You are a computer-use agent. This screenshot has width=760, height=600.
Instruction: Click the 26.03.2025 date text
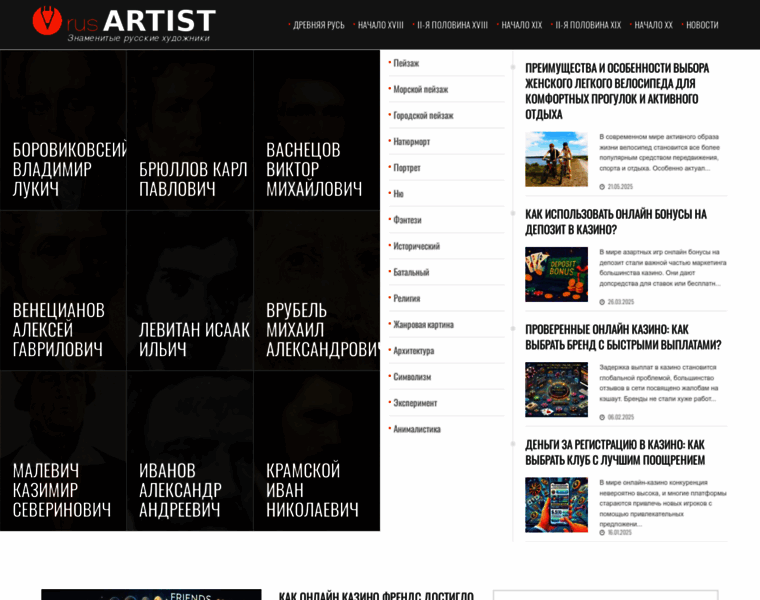tap(620, 302)
